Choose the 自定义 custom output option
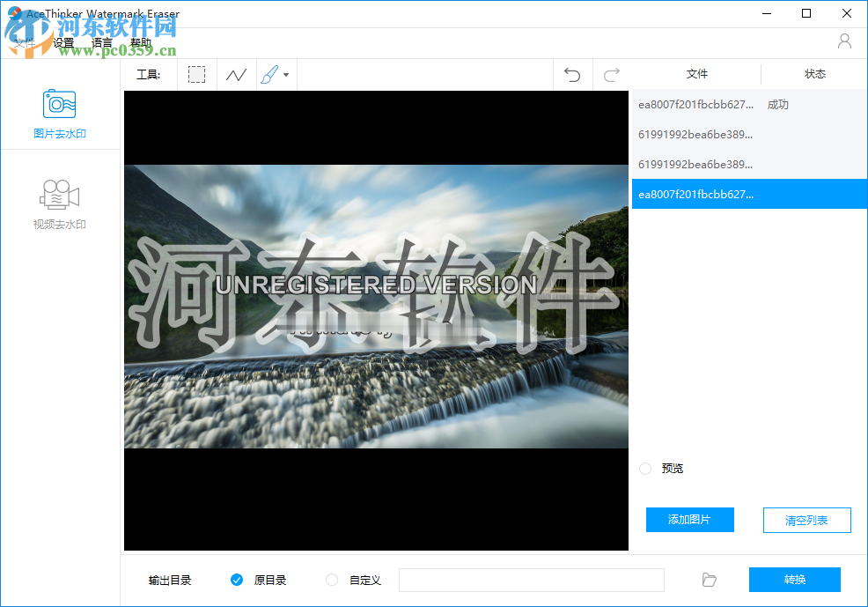 click(331, 580)
